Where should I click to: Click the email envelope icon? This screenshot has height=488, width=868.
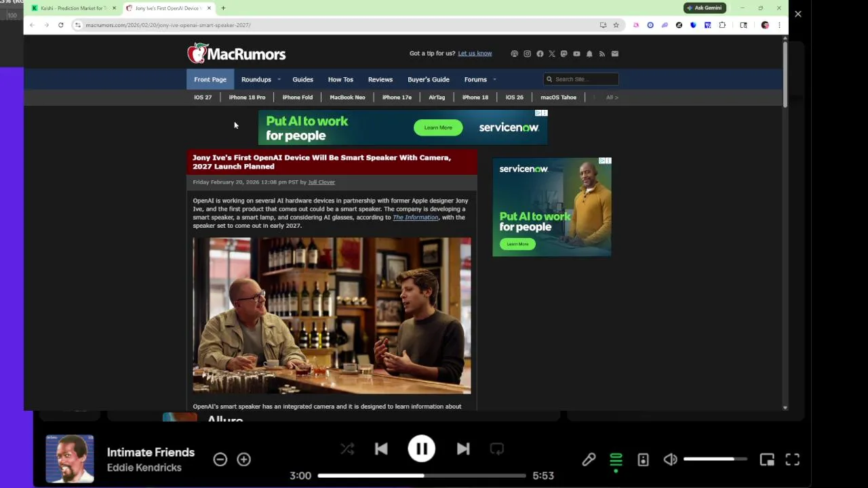point(615,54)
